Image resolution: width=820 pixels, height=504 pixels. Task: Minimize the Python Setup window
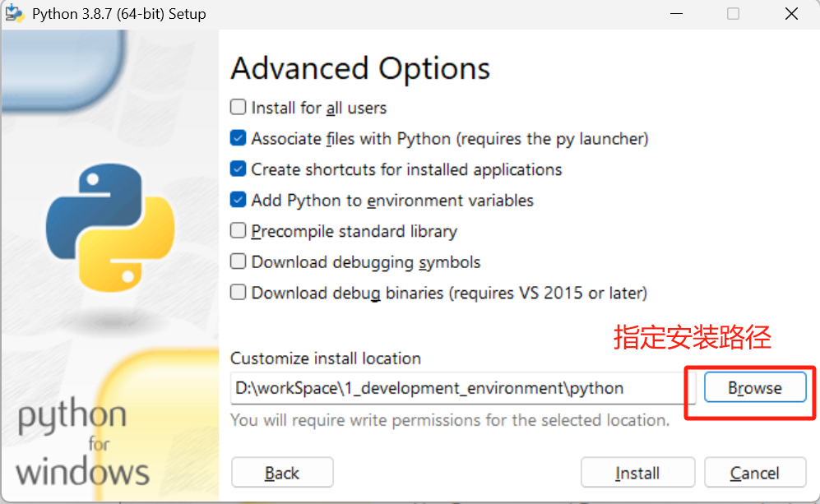(x=675, y=14)
